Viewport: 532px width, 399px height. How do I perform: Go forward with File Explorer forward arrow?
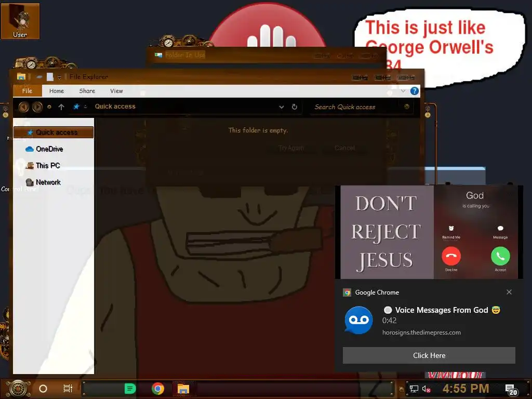pos(37,107)
